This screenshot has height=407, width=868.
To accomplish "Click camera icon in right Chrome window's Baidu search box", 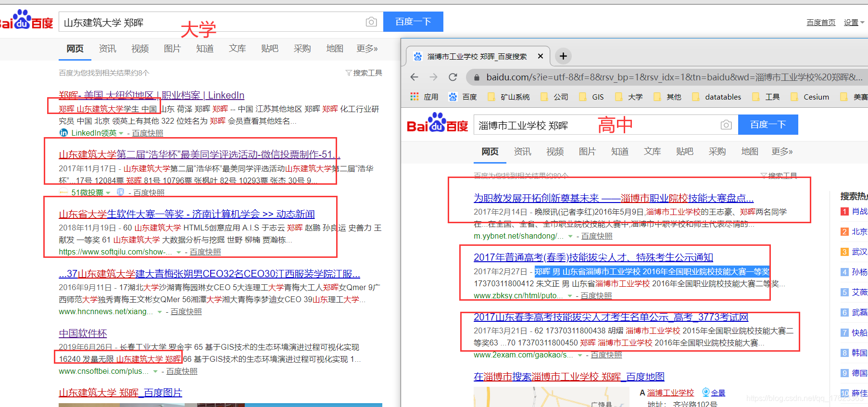I will 726,125.
